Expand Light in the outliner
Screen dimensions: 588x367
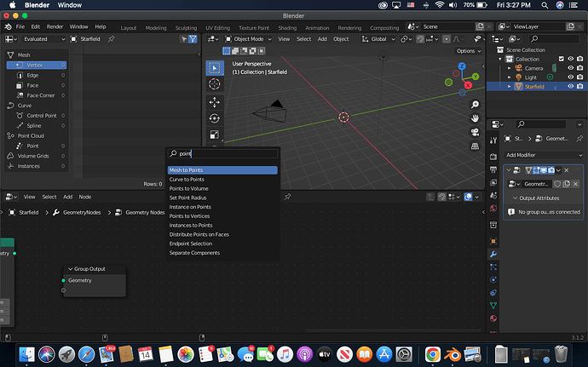(x=510, y=77)
